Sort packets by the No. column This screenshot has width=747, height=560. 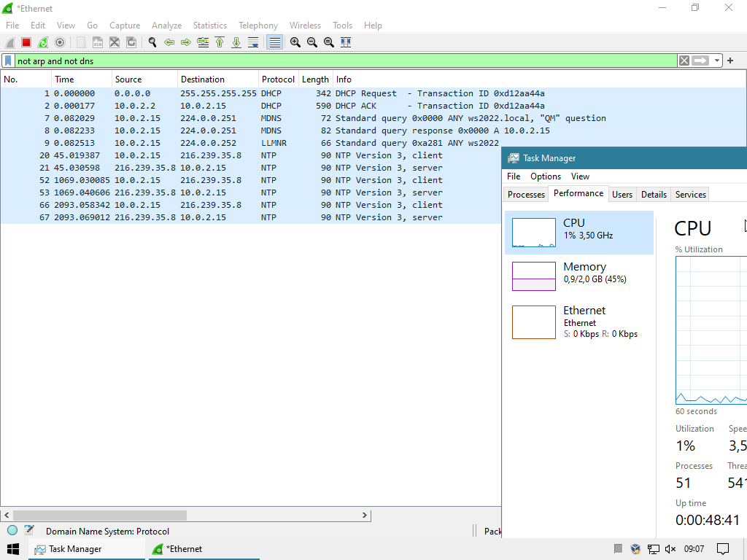point(26,79)
